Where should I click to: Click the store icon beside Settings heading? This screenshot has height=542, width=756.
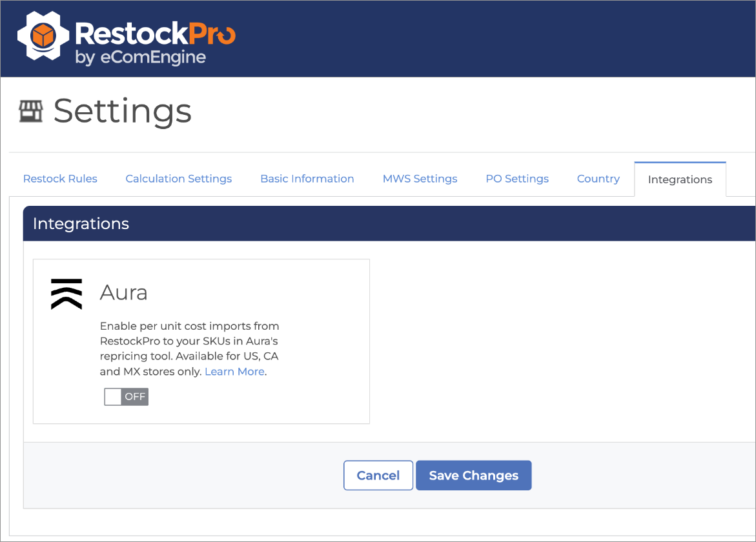pos(30,112)
